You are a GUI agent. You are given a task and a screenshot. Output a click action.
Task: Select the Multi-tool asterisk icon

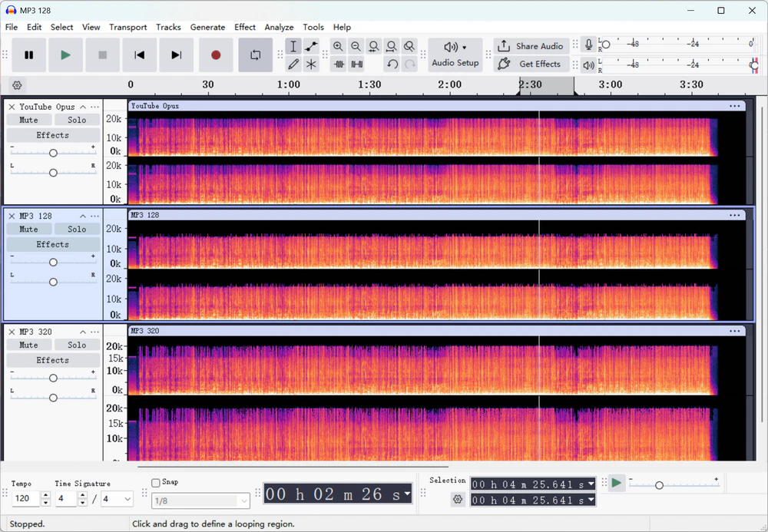point(311,64)
